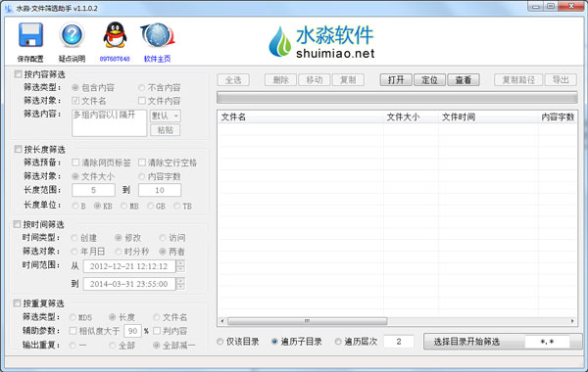Click the start time spinner arrows
The height and width of the screenshot is (372, 588).
180,266
